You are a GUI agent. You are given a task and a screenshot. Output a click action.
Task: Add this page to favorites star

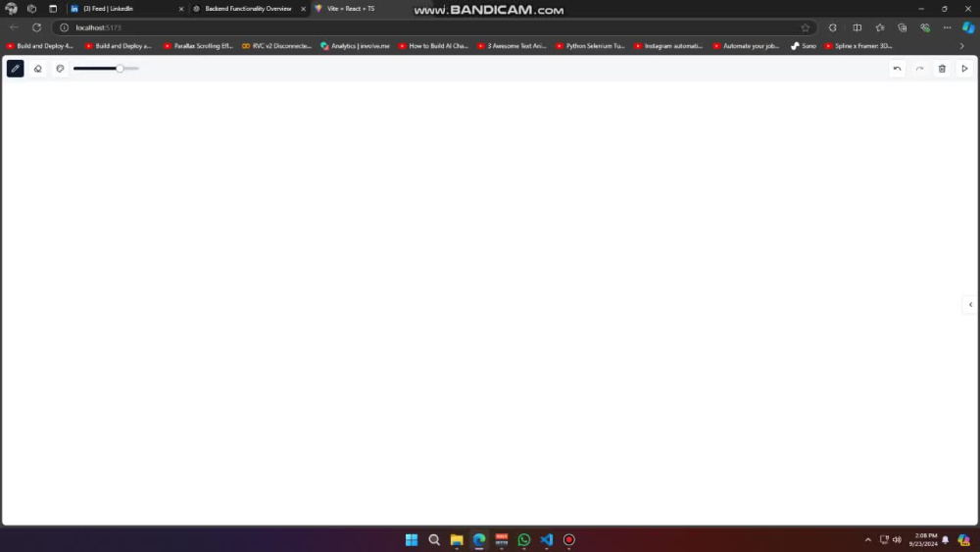(x=805, y=27)
